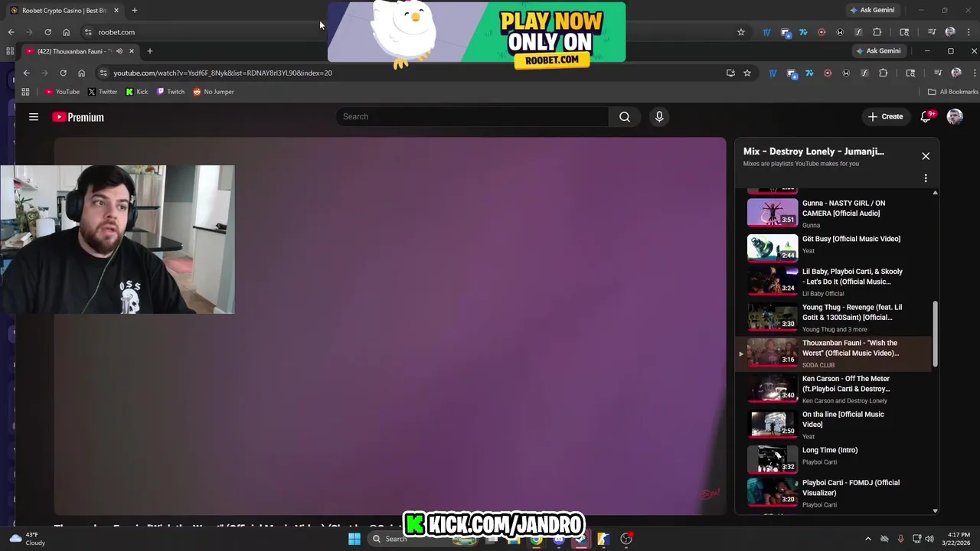Open the Twitch bookmark
This screenshot has height=551, width=980.
tap(170, 92)
